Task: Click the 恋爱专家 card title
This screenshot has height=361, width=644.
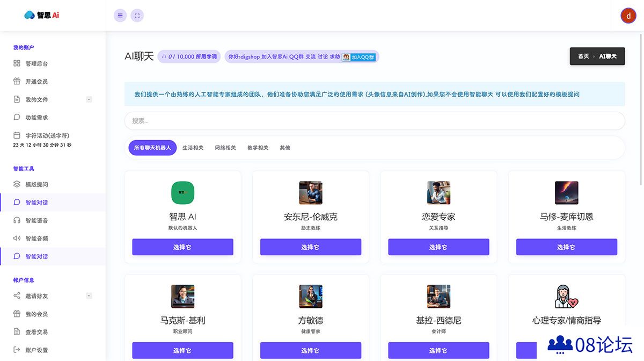Action: 438,217
